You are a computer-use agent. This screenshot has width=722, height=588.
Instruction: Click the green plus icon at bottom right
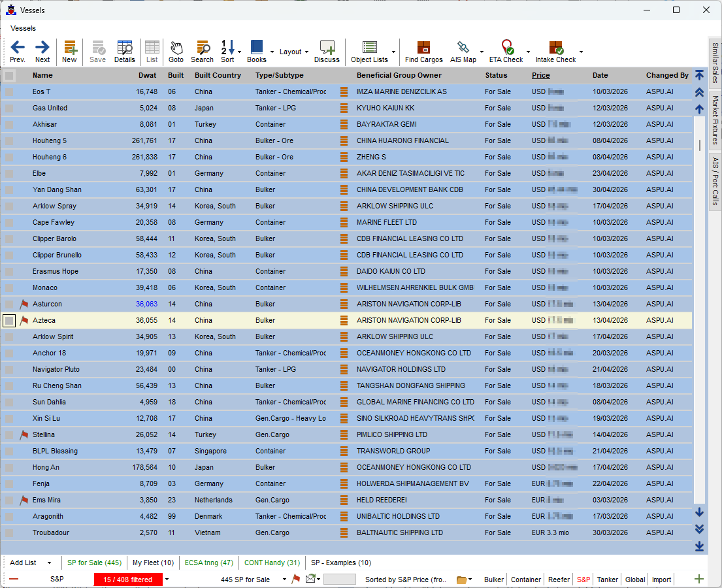(699, 580)
